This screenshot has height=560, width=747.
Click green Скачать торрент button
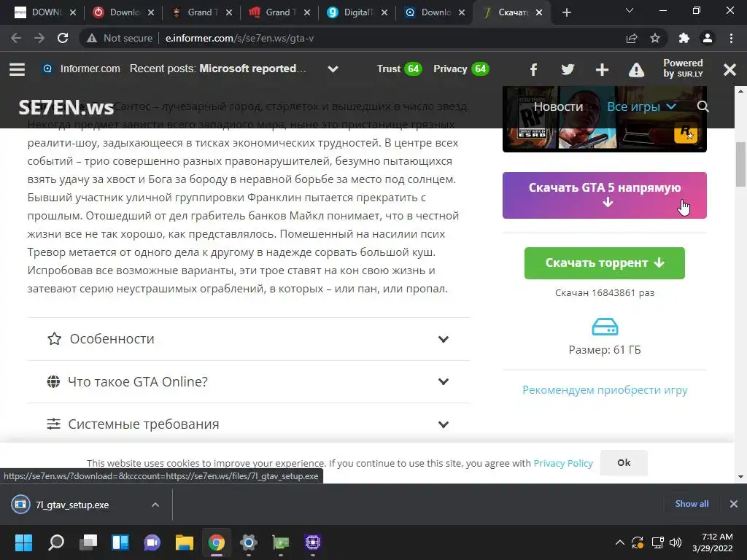[x=605, y=262]
